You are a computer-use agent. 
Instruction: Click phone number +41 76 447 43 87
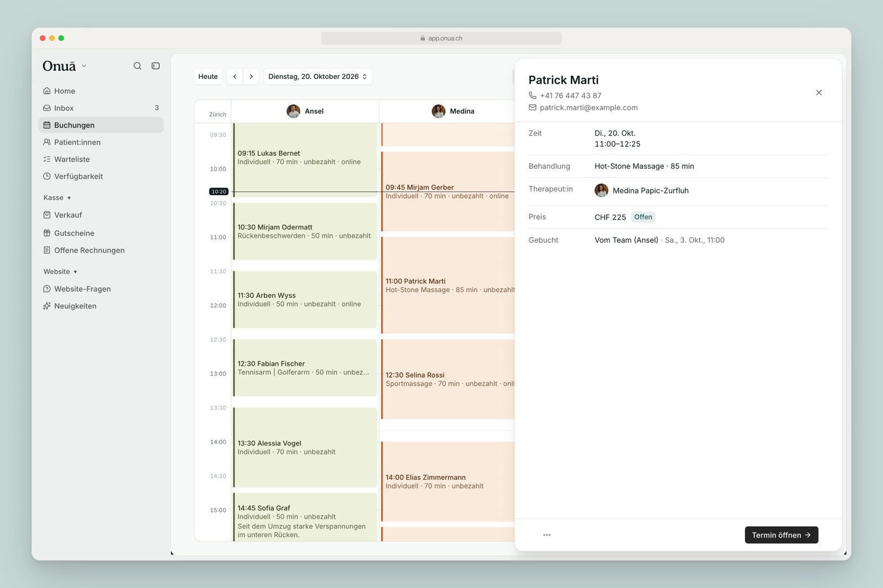point(571,95)
